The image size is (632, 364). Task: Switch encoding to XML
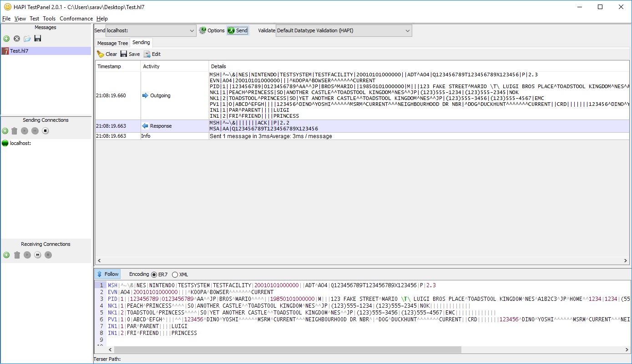coord(174,274)
